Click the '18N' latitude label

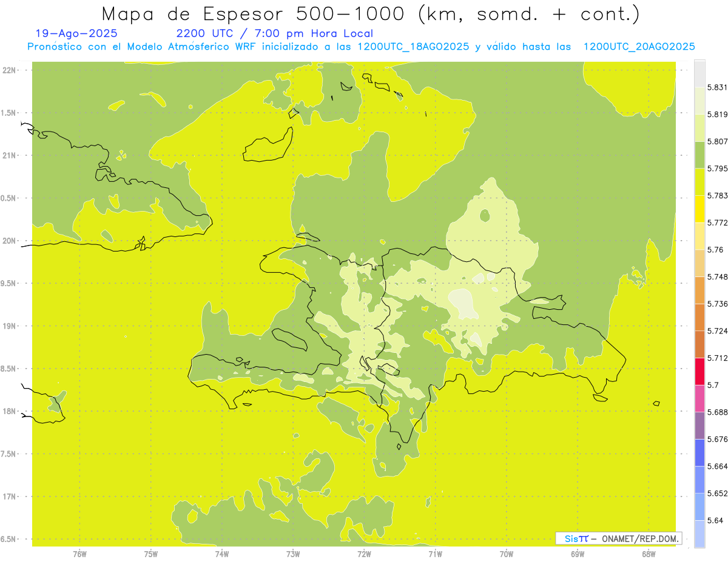[10, 411]
